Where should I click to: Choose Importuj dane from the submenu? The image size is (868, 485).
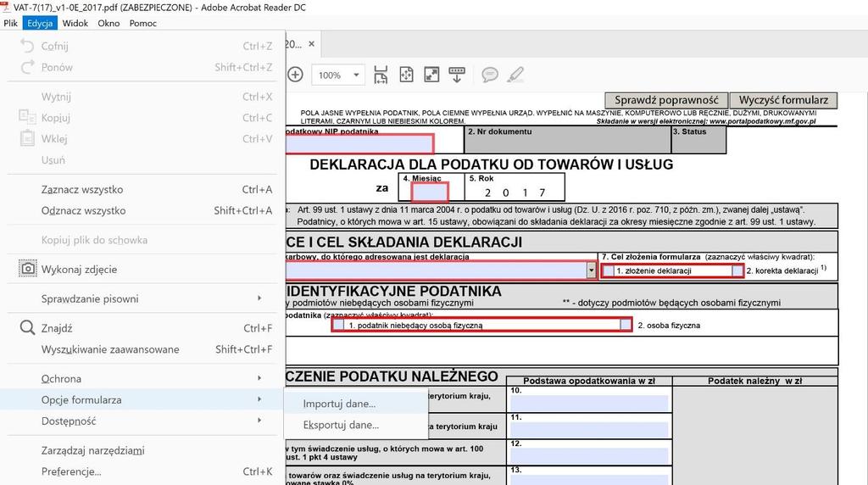pyautogui.click(x=356, y=404)
